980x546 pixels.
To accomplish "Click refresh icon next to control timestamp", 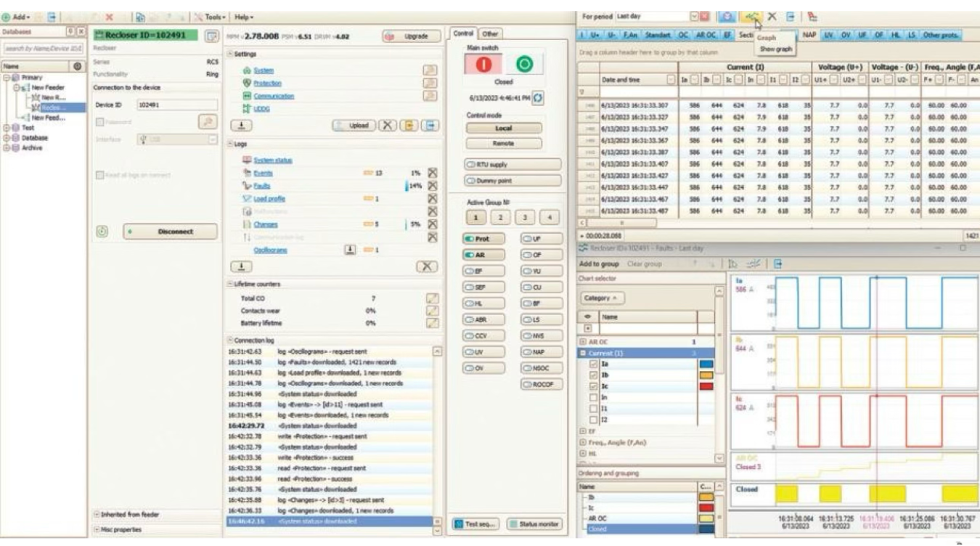I will (x=539, y=97).
